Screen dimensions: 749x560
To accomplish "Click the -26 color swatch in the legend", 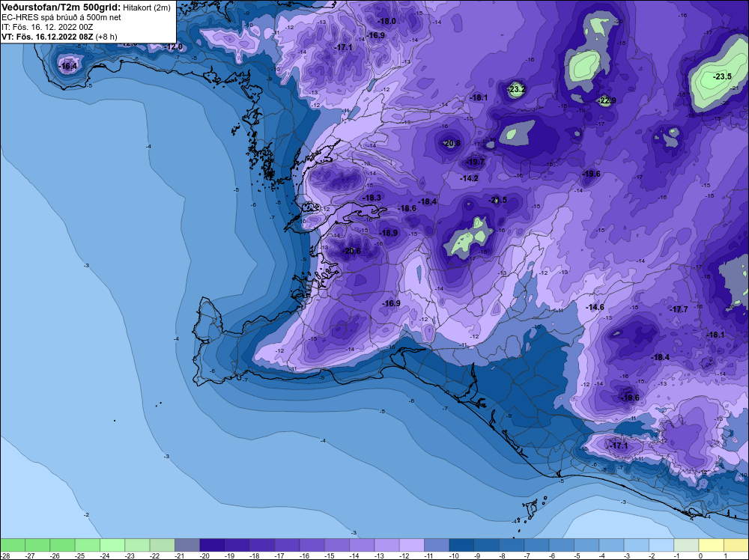I will (62, 545).
